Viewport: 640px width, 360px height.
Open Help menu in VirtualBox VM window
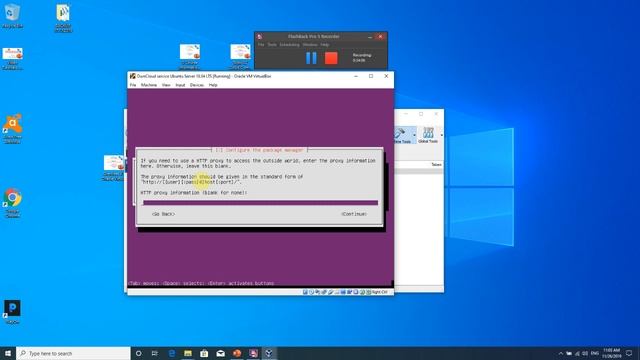click(213, 85)
